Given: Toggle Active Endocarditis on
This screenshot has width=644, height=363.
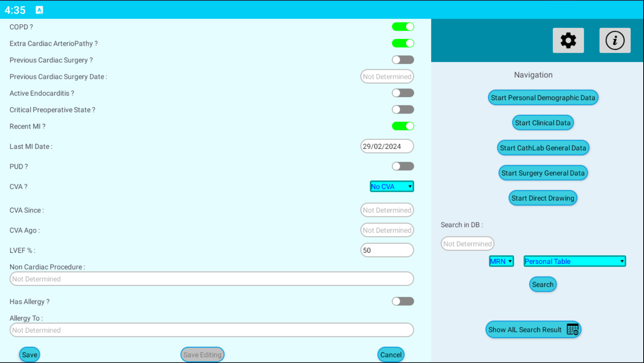Looking at the screenshot, I should [403, 93].
